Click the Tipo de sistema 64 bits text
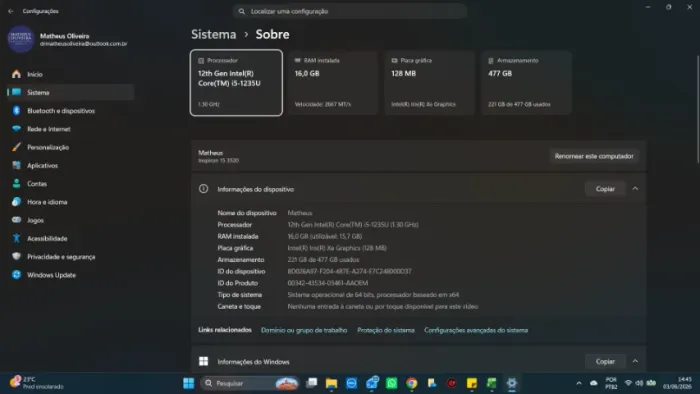 [x=373, y=295]
